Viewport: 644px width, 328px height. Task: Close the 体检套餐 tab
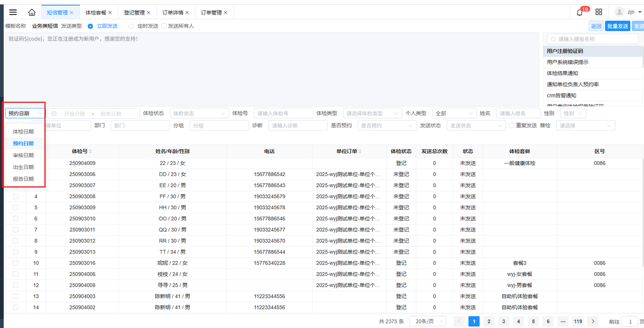110,13
